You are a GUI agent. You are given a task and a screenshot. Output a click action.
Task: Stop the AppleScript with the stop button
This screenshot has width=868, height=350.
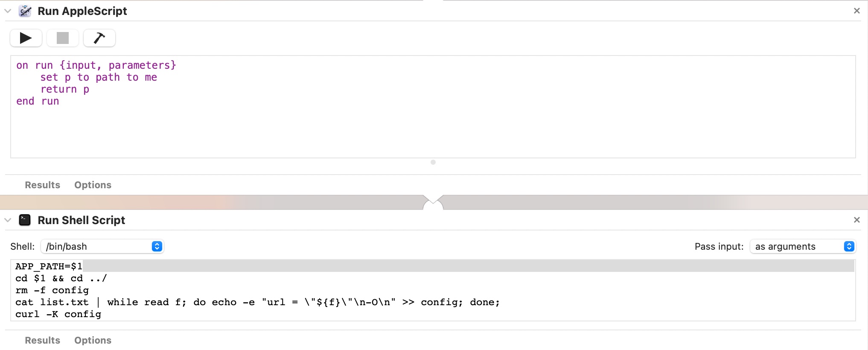tap(63, 38)
